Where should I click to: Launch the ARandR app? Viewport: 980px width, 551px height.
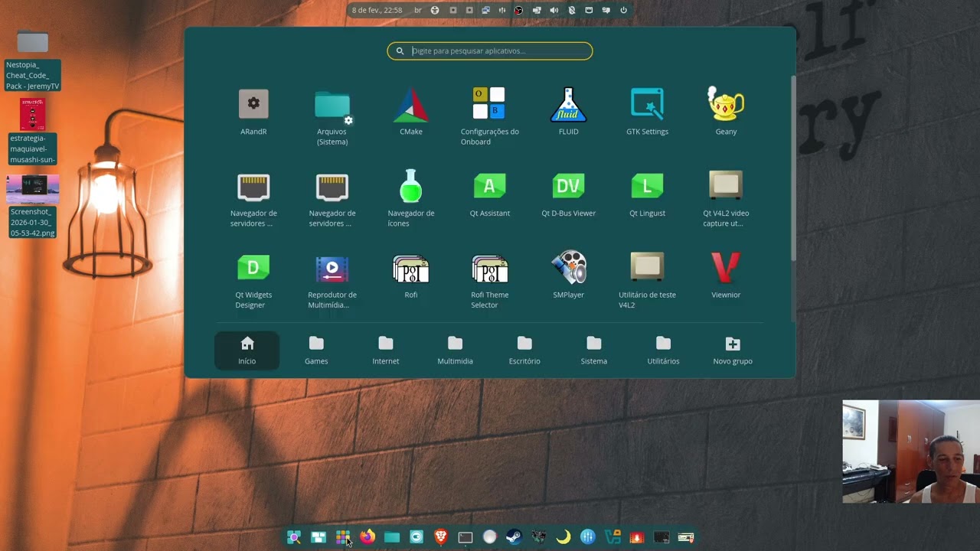[253, 112]
